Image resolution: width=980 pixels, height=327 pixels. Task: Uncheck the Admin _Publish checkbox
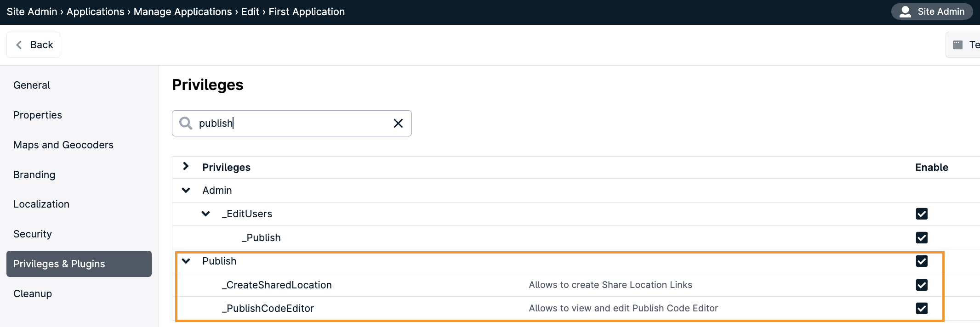pyautogui.click(x=922, y=237)
